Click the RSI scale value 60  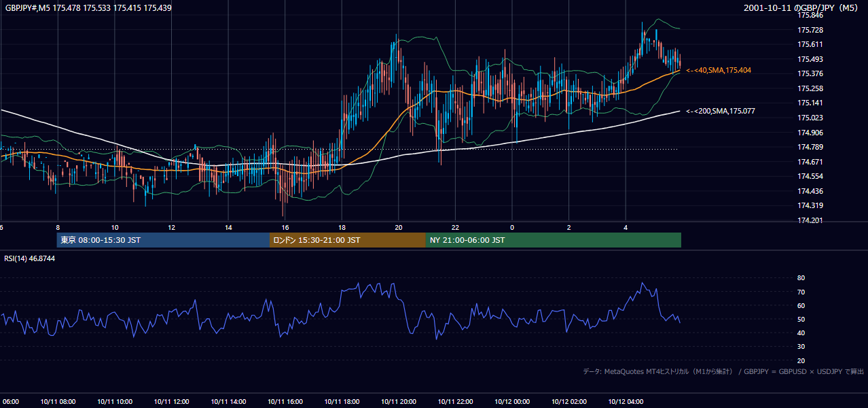(x=801, y=305)
